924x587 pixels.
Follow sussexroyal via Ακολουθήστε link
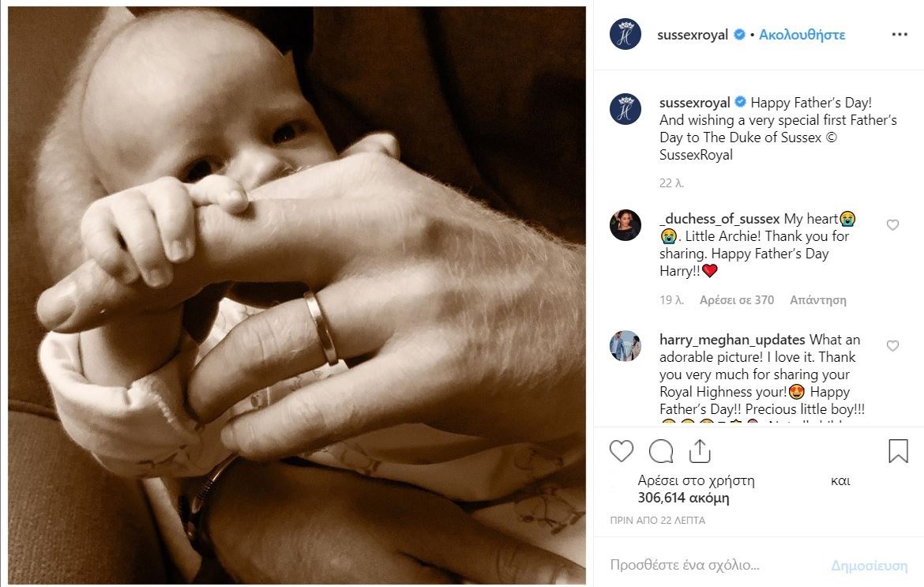coord(802,35)
